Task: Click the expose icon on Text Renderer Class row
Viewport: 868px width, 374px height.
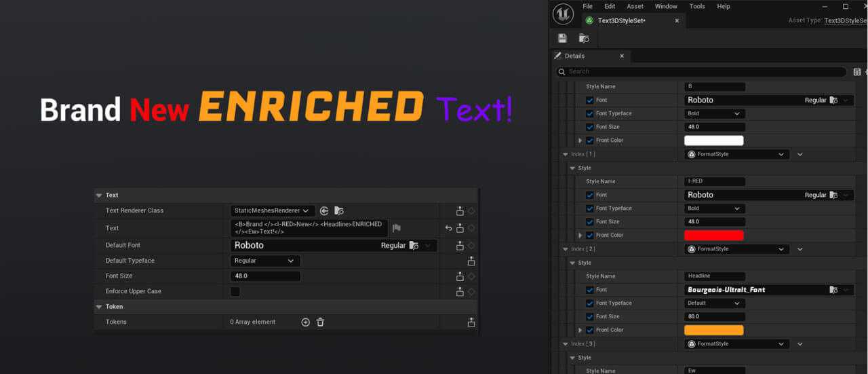Action: (460, 210)
